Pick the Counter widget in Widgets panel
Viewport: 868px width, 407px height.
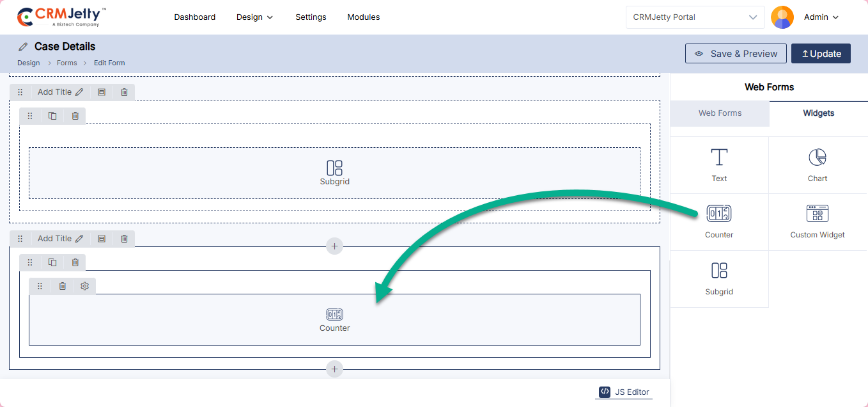click(x=719, y=221)
